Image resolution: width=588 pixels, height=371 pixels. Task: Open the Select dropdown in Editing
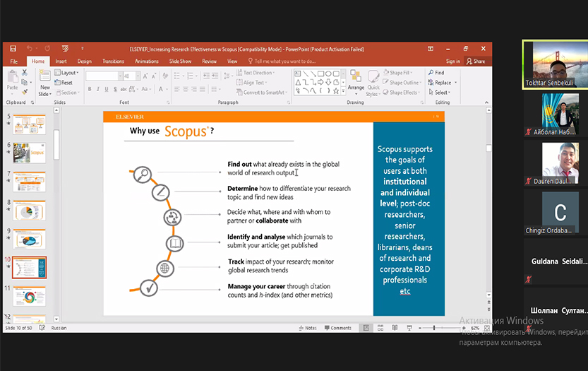pyautogui.click(x=439, y=93)
